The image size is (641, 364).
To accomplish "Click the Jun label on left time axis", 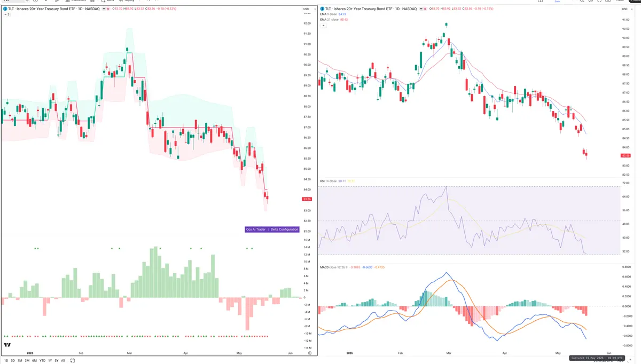I will [290, 353].
